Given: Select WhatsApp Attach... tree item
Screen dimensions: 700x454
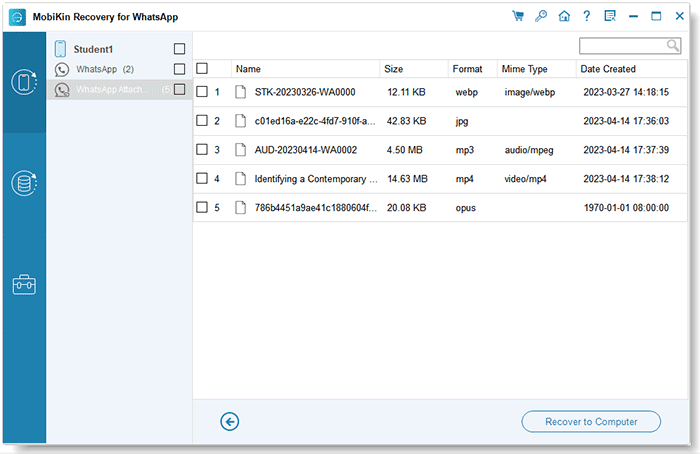Looking at the screenshot, I should pos(120,90).
